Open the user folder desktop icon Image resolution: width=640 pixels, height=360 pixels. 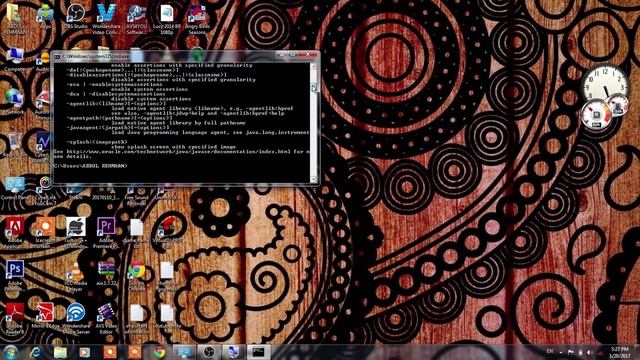[15, 18]
